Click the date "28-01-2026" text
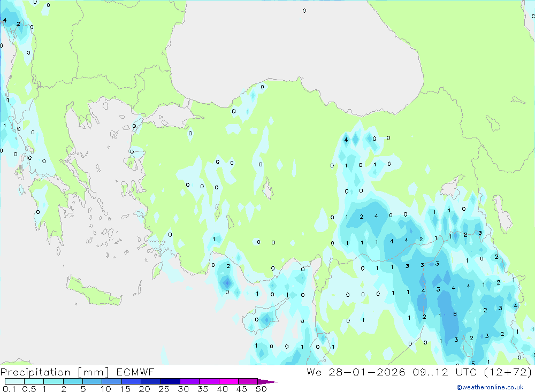The width and height of the screenshot is (535, 392). 367,372
